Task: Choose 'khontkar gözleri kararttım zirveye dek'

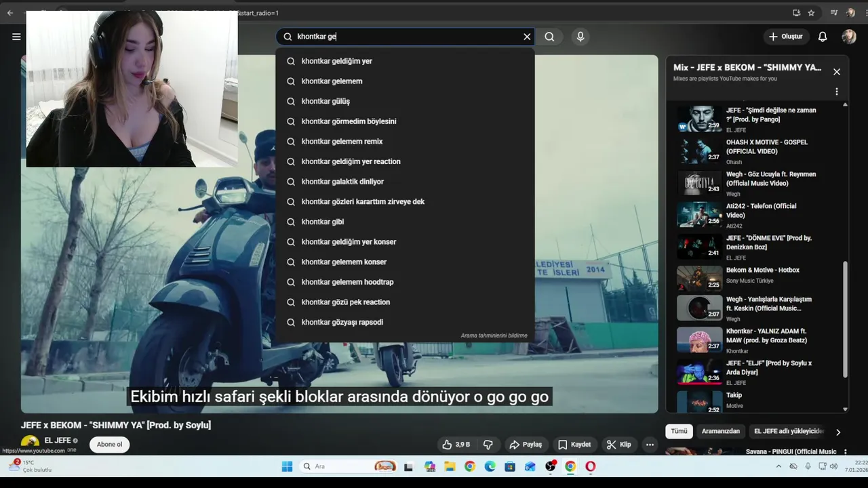Action: pos(405,202)
